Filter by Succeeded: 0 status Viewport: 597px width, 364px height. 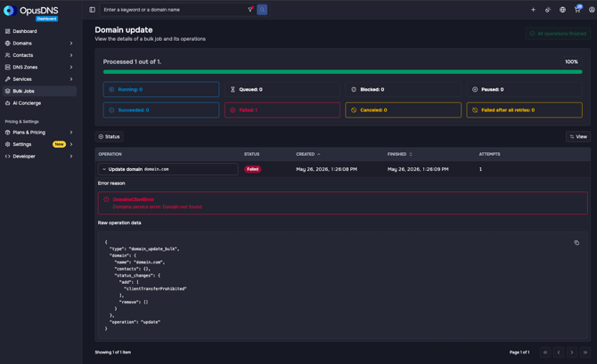click(161, 110)
